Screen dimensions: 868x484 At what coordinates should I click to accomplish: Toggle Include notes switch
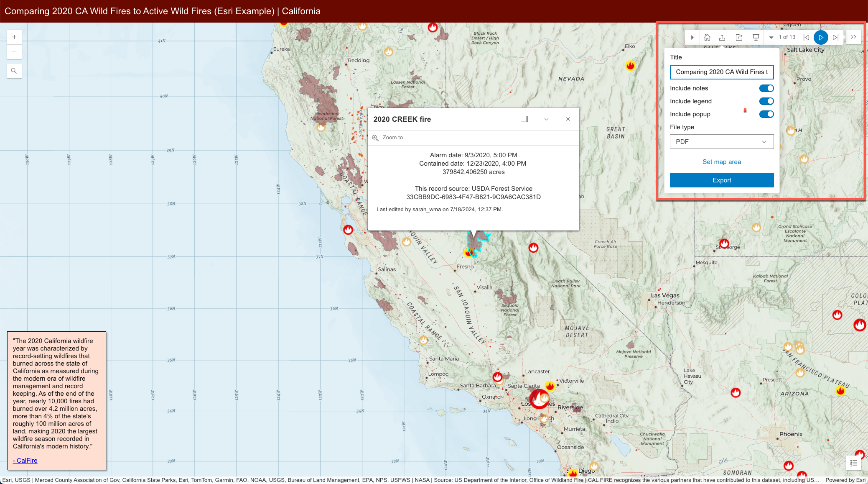point(766,88)
